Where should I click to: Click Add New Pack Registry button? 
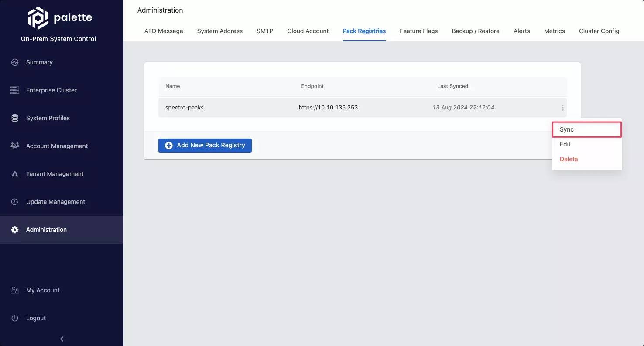(x=205, y=146)
